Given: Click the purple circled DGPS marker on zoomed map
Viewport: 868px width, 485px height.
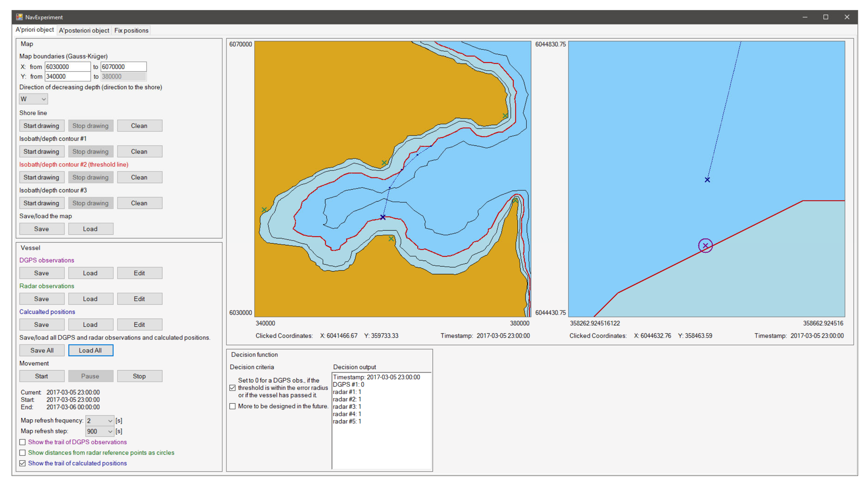Looking at the screenshot, I should pos(705,246).
